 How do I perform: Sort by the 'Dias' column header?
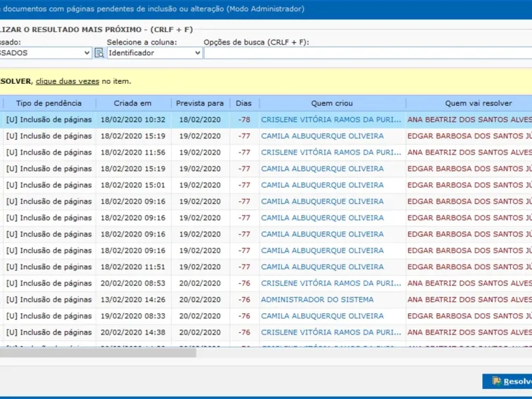click(244, 103)
